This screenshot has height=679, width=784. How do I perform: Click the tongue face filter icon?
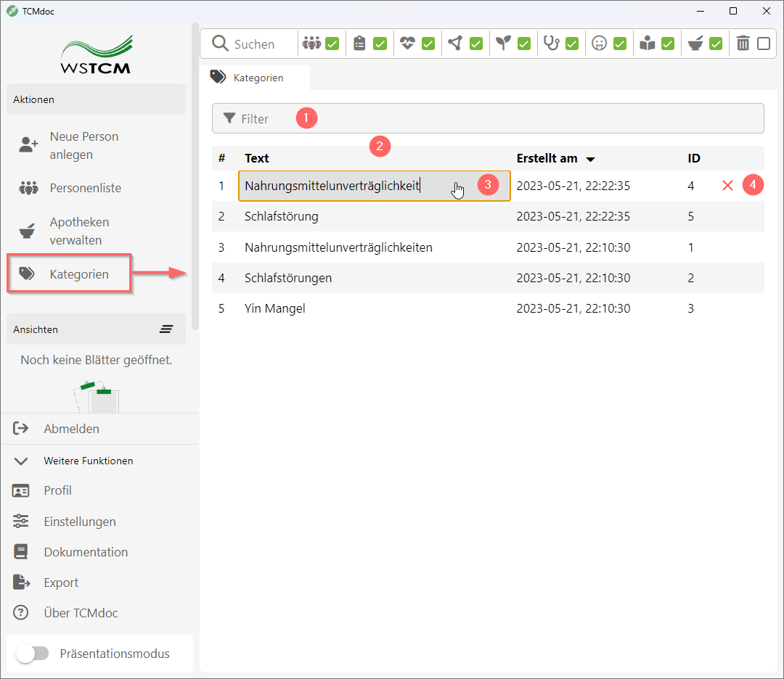coord(599,44)
